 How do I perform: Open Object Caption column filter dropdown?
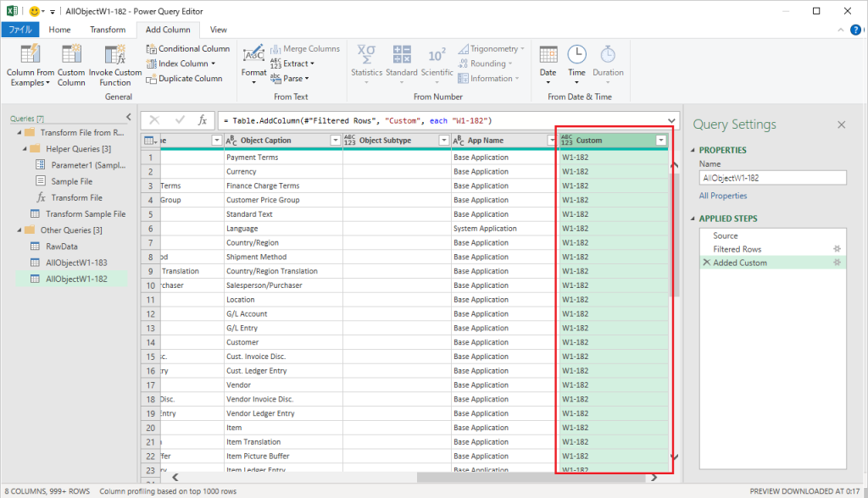pos(335,141)
